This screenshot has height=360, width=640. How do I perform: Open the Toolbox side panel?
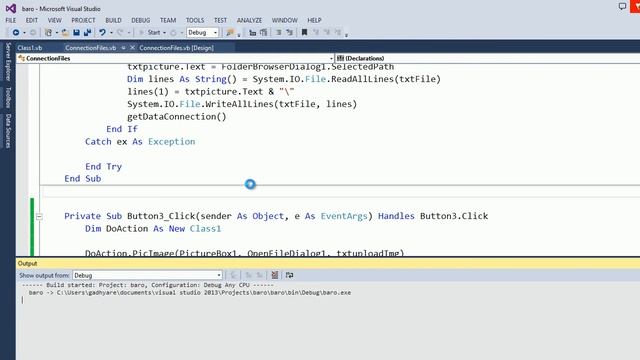[8, 98]
